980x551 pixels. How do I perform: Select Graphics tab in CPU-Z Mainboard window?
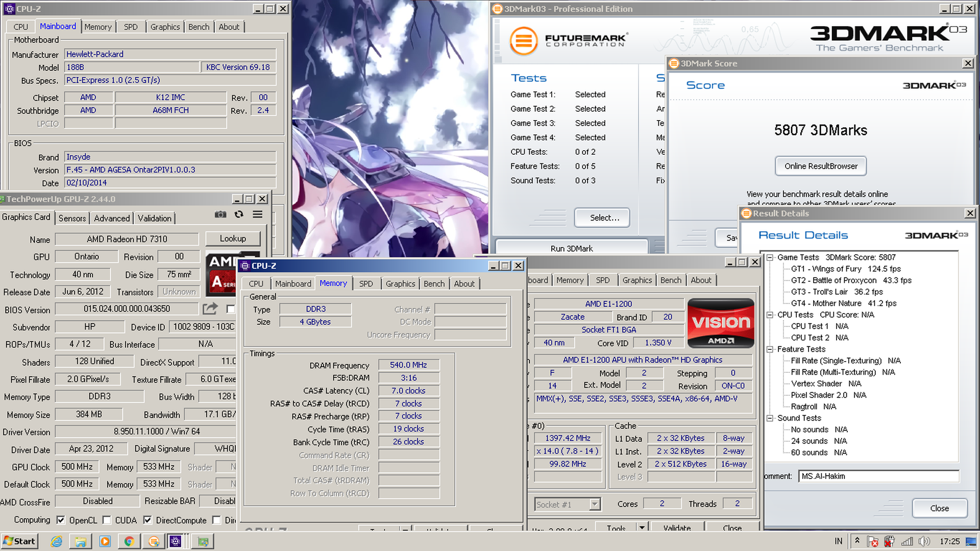coord(165,27)
